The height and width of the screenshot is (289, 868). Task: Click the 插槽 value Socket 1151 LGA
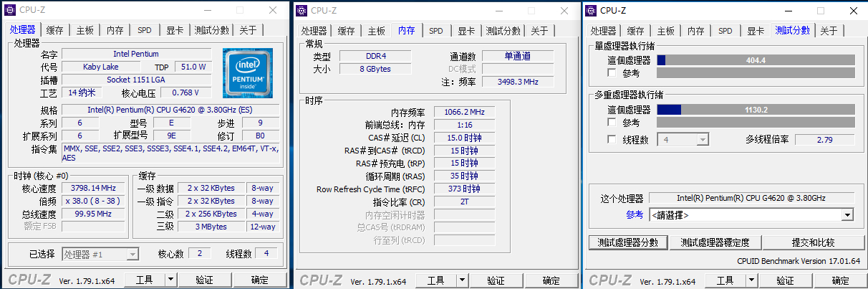point(136,80)
